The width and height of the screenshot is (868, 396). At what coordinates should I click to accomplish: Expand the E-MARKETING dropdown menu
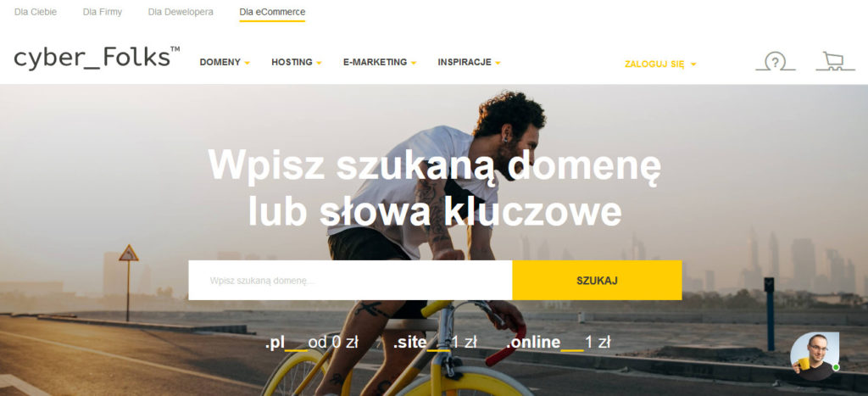(380, 63)
